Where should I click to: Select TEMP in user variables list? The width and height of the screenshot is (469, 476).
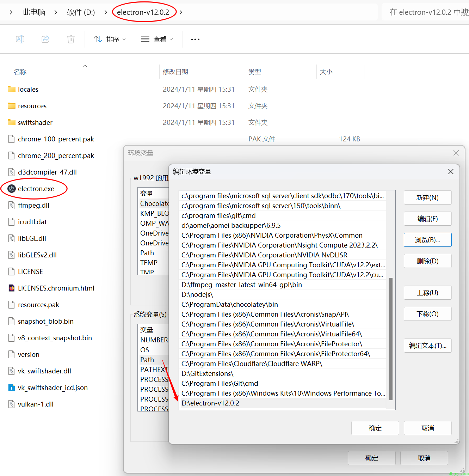pos(153,263)
